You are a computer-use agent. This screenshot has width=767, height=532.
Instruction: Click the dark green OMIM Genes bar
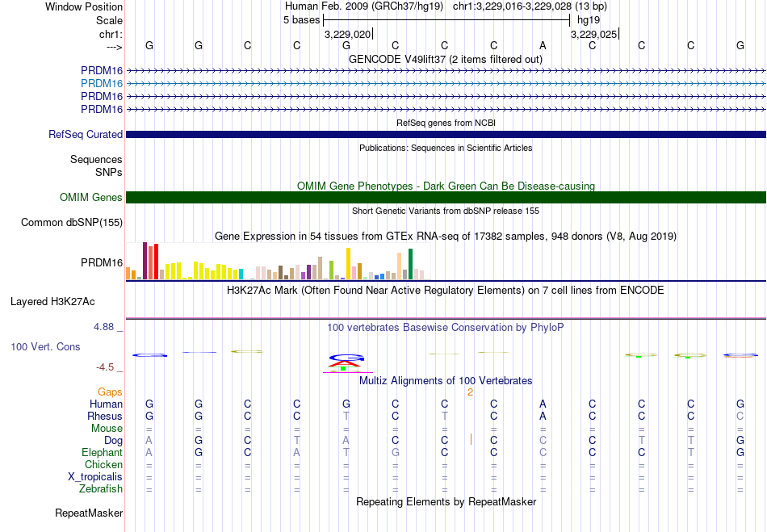pyautogui.click(x=446, y=198)
